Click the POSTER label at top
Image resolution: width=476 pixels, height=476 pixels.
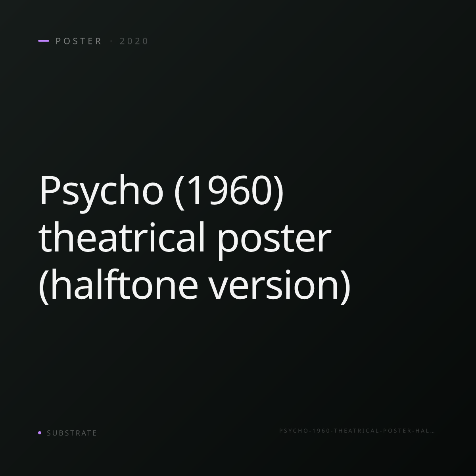pyautogui.click(x=79, y=41)
